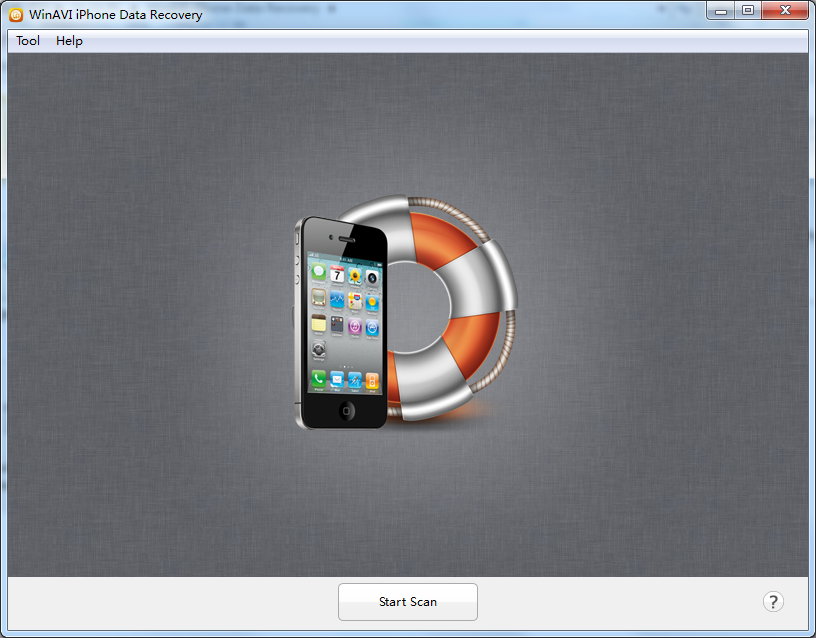Click the sunflower Photos icon on the iPhone
The width and height of the screenshot is (816, 638).
[355, 276]
